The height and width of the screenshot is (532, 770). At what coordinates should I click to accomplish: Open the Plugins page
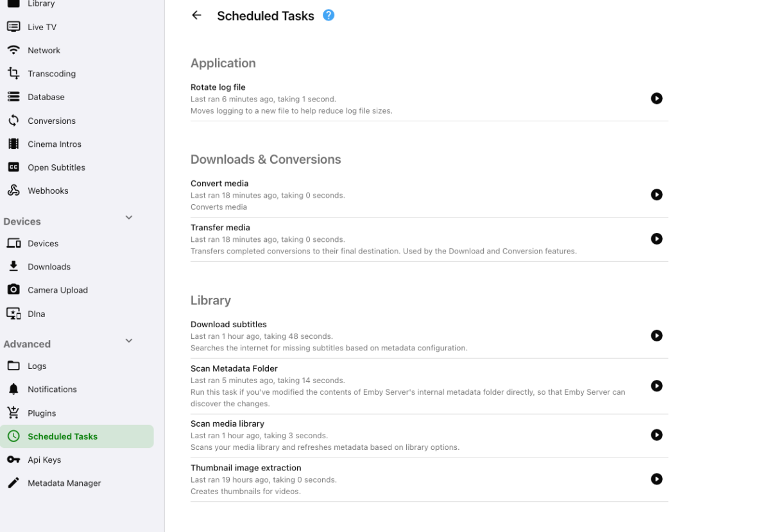[x=41, y=413]
